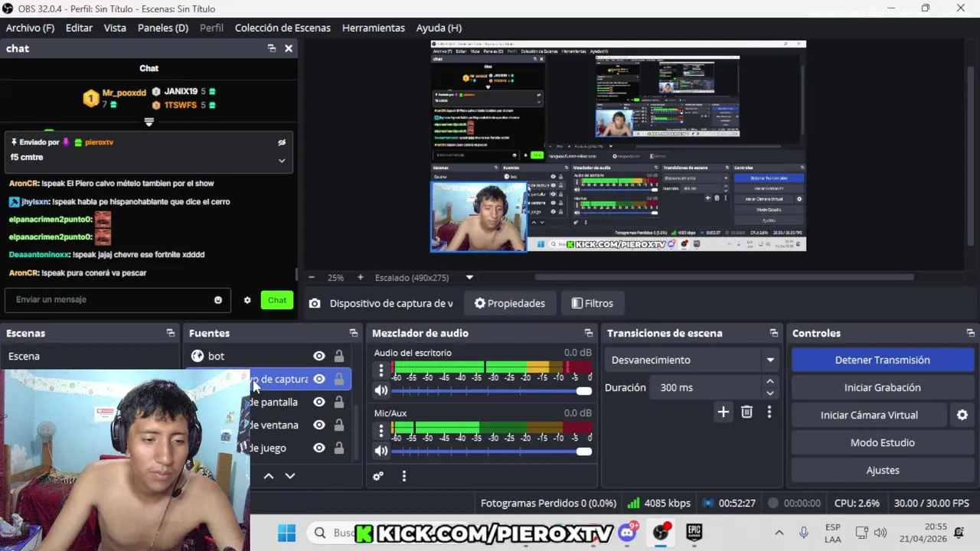The width and height of the screenshot is (980, 551).
Task: Move selected source up
Action: tap(269, 476)
